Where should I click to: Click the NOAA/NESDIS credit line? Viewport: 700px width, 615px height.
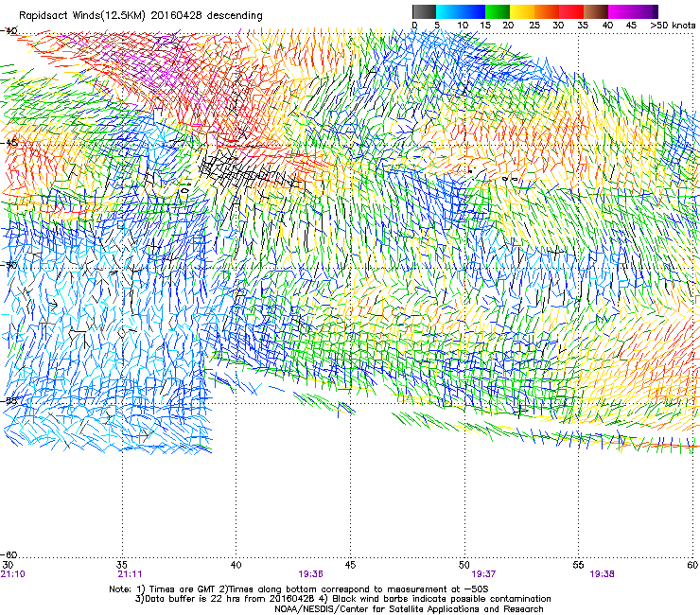(409, 609)
